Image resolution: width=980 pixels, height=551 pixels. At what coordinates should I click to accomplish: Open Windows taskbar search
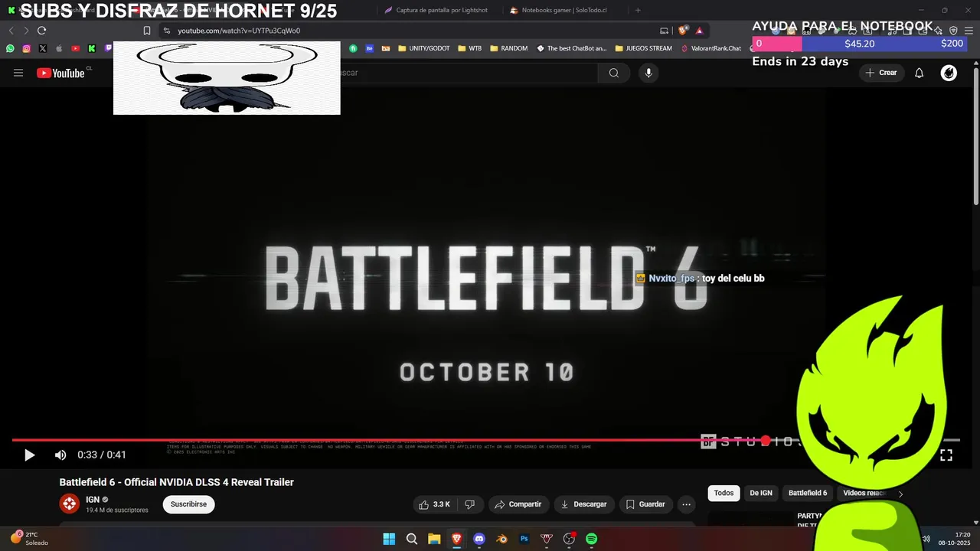[x=412, y=539]
